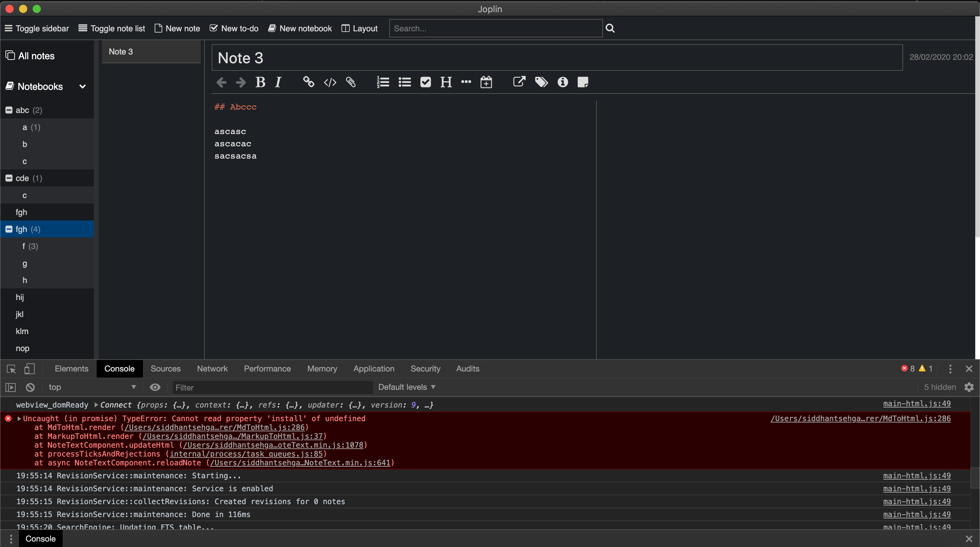This screenshot has height=547, width=980.
Task: Collapse the expanded error stack trace
Action: (x=19, y=418)
